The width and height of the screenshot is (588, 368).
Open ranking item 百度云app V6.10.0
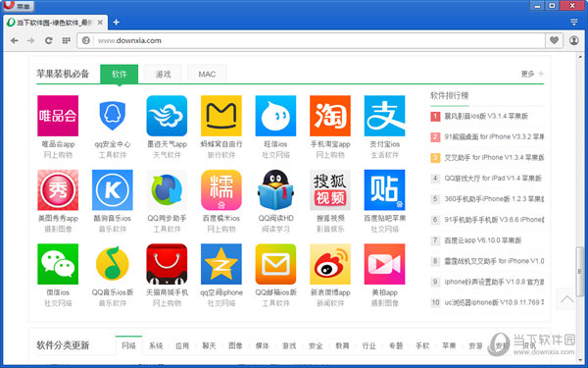point(482,240)
